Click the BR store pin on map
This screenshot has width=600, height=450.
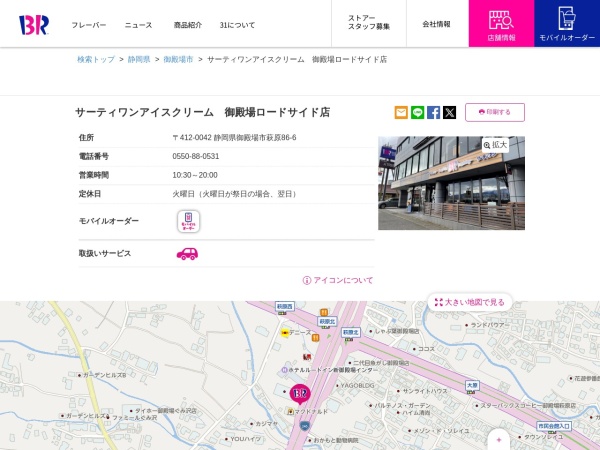click(300, 394)
